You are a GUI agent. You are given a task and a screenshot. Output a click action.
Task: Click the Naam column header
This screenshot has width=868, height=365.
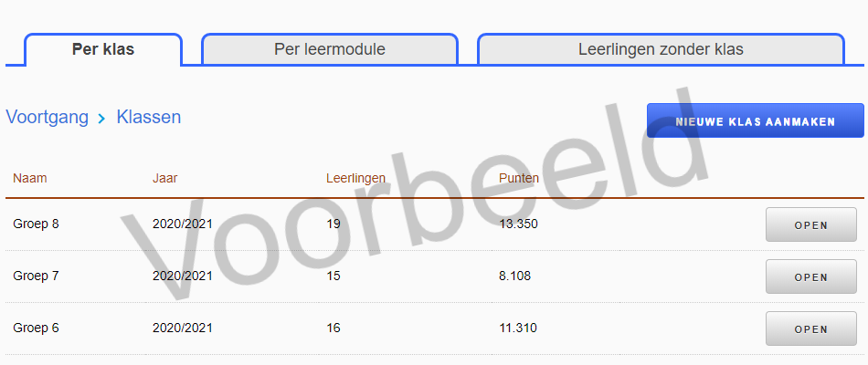[x=30, y=178]
